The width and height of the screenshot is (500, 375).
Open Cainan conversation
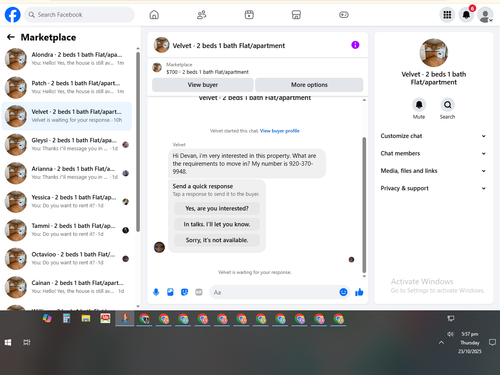67,287
